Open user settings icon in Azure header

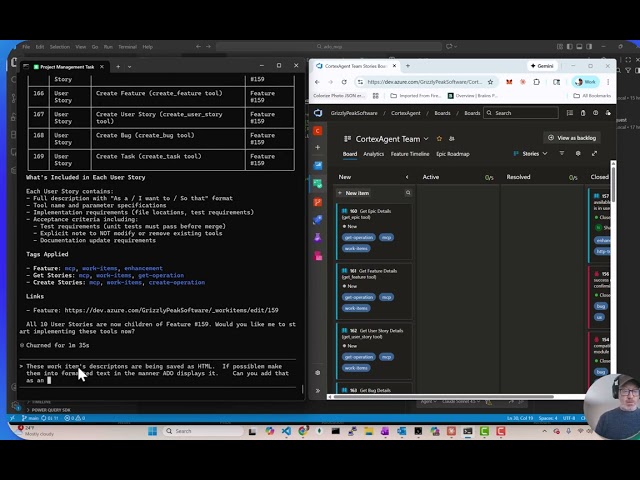point(608,113)
